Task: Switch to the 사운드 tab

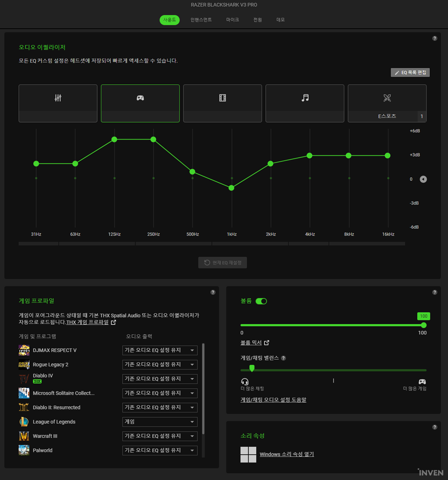Action: tap(170, 20)
